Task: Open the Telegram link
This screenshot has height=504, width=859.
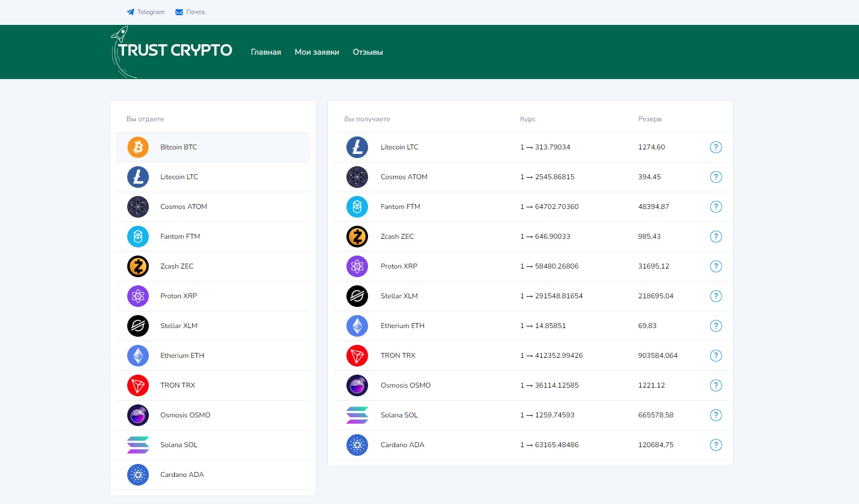Action: click(x=146, y=12)
